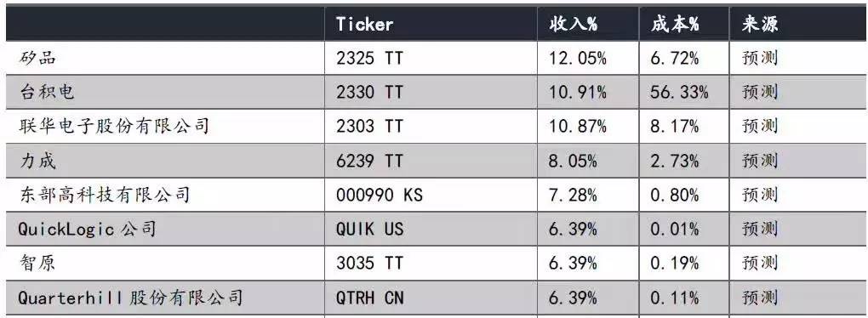Select the 来源 column header
868x318 pixels.
coord(760,24)
